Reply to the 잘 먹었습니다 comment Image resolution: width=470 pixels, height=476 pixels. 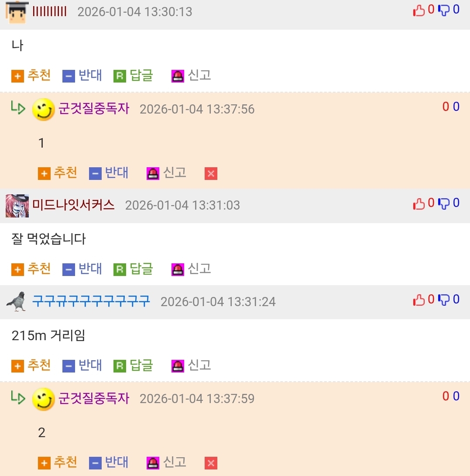coord(133,269)
